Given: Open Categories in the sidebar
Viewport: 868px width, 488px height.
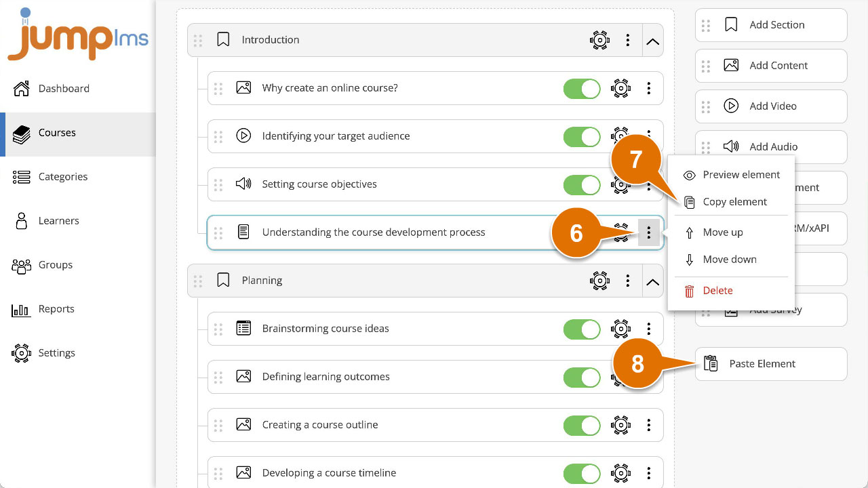Looking at the screenshot, I should pyautogui.click(x=78, y=177).
